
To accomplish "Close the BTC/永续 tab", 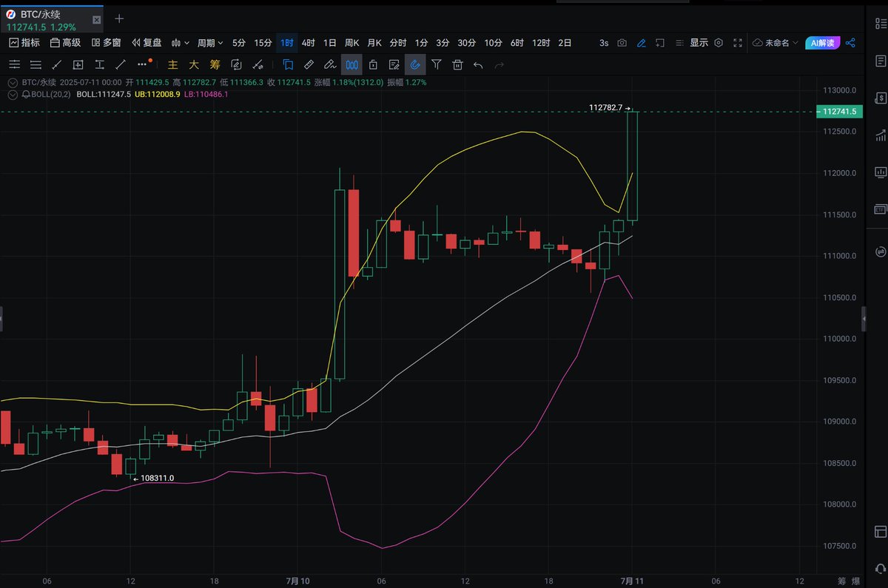I will 96,19.
